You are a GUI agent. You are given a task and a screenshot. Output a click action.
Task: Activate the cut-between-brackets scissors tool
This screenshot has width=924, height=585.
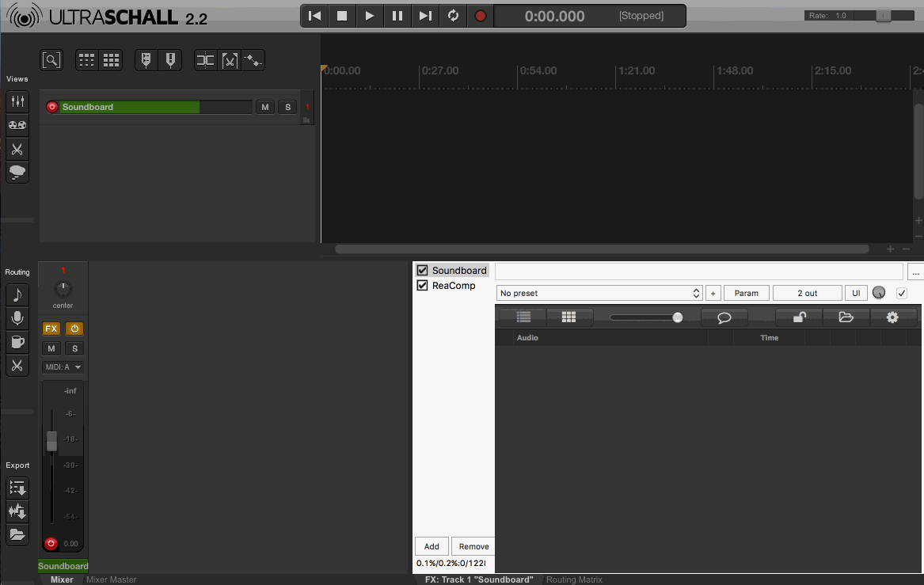point(230,60)
